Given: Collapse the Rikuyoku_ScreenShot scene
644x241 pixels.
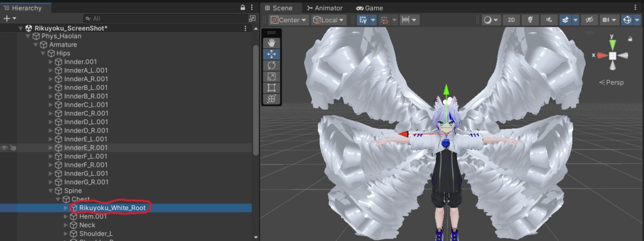Looking at the screenshot, I should tap(21, 28).
